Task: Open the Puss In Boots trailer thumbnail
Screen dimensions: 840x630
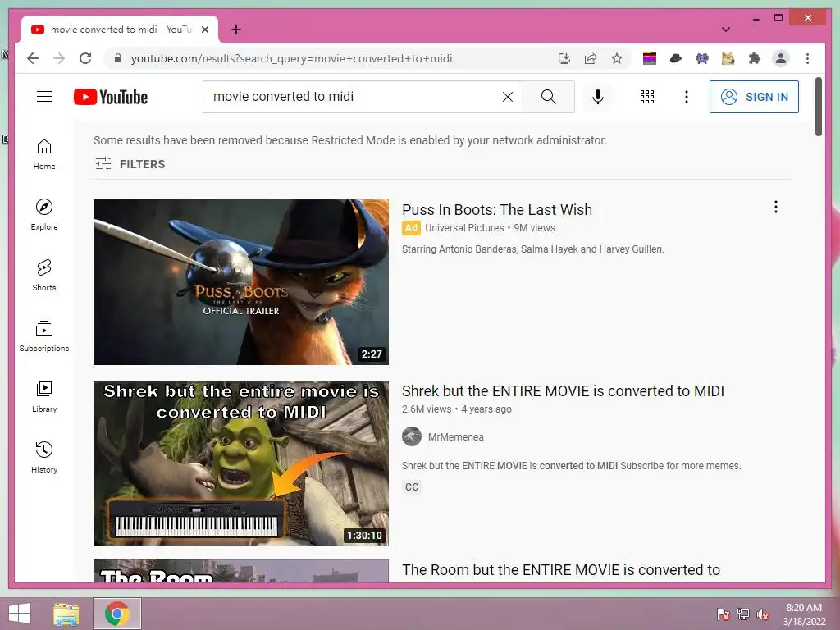Action: click(x=241, y=282)
